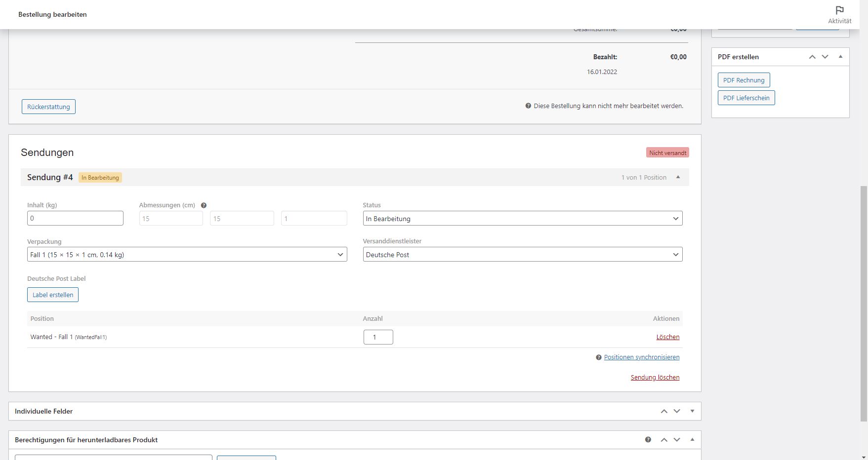The image size is (868, 460).
Task: Open the Status dropdown In Bearbeitung
Action: [523, 218]
